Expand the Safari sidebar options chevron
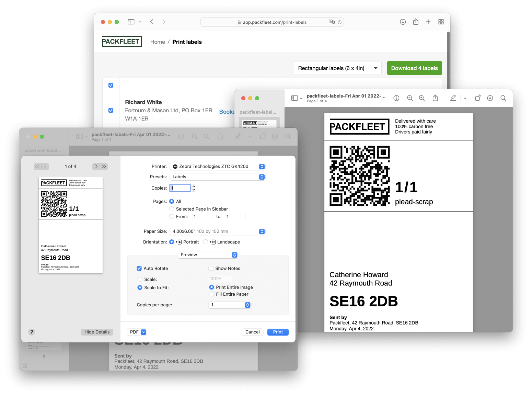Screen dimensions: 532x396 [140, 22]
